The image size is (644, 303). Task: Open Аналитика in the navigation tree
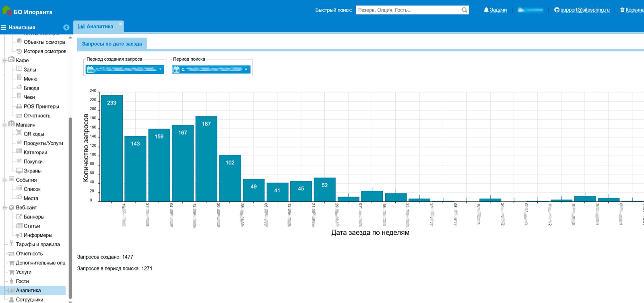click(x=28, y=291)
